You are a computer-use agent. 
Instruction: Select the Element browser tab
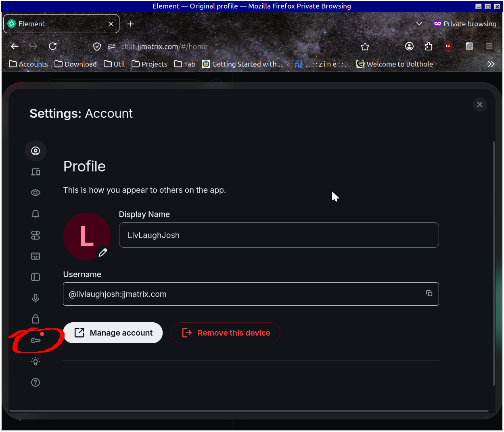point(61,24)
